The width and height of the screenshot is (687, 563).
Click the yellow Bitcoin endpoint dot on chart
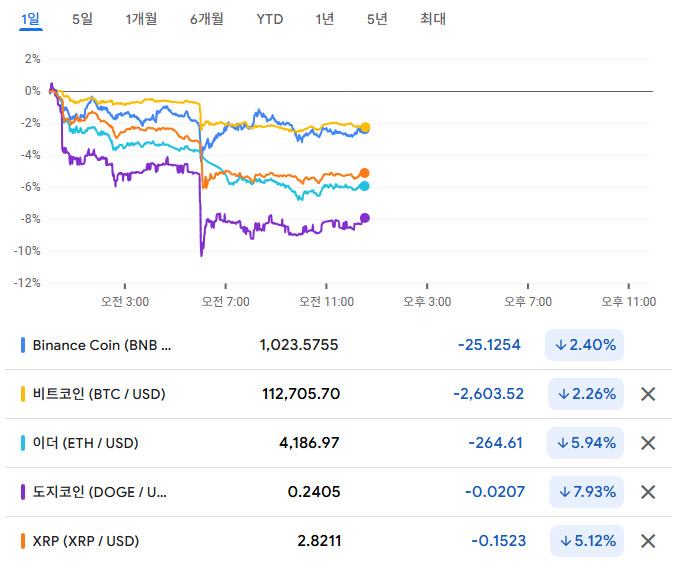[365, 127]
